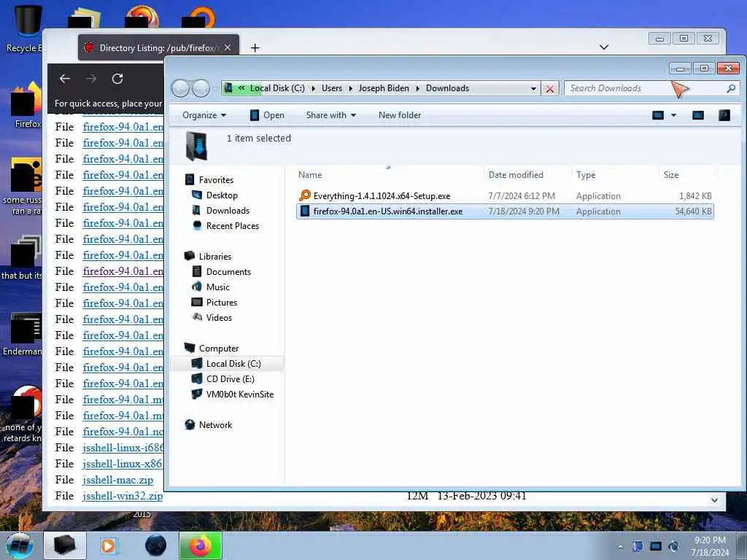
Task: Click the dark globe taskbar icon
Action: pos(156,545)
